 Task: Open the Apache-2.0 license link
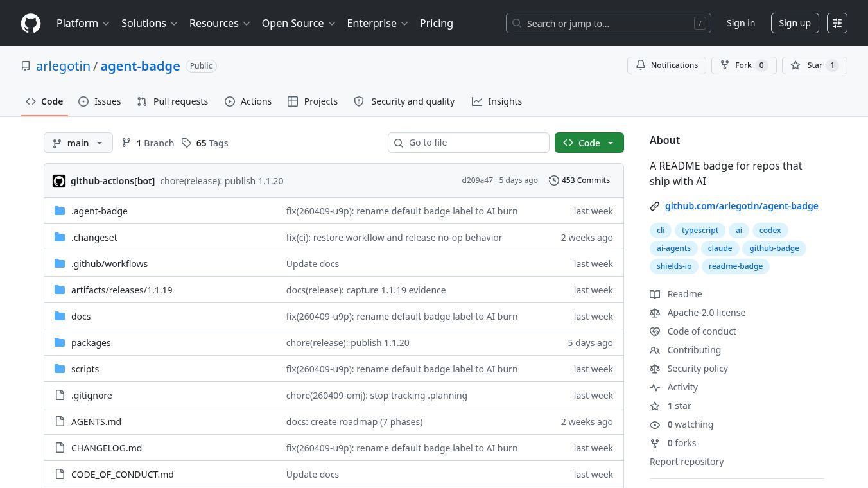pyautogui.click(x=706, y=313)
